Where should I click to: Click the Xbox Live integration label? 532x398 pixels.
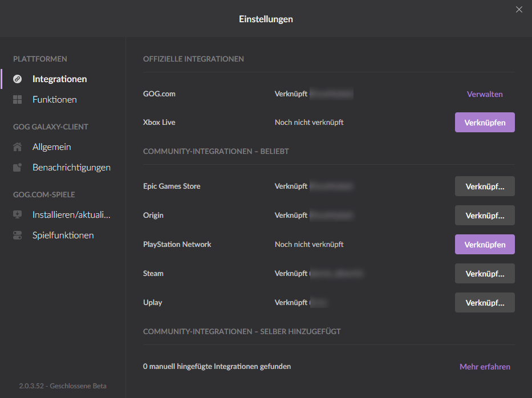pyautogui.click(x=159, y=122)
